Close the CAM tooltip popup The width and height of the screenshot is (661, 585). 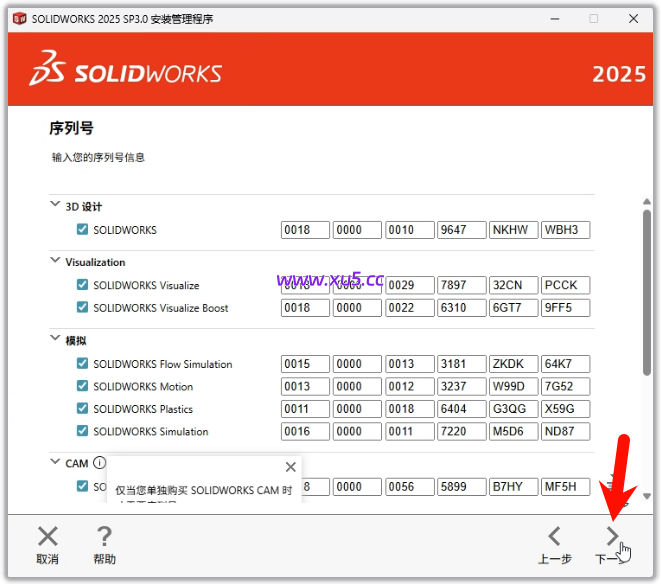(290, 467)
